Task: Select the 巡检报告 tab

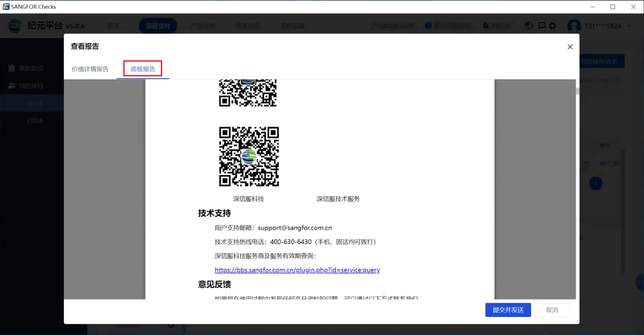Action: 143,69
